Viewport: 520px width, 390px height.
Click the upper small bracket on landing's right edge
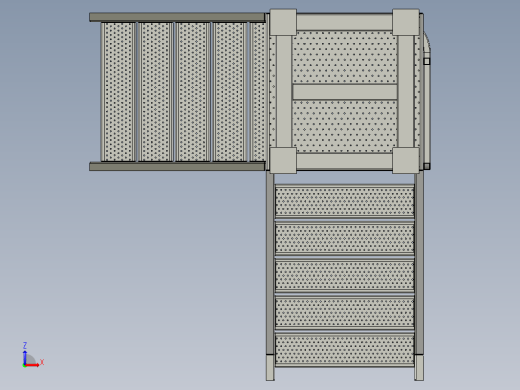(427, 61)
